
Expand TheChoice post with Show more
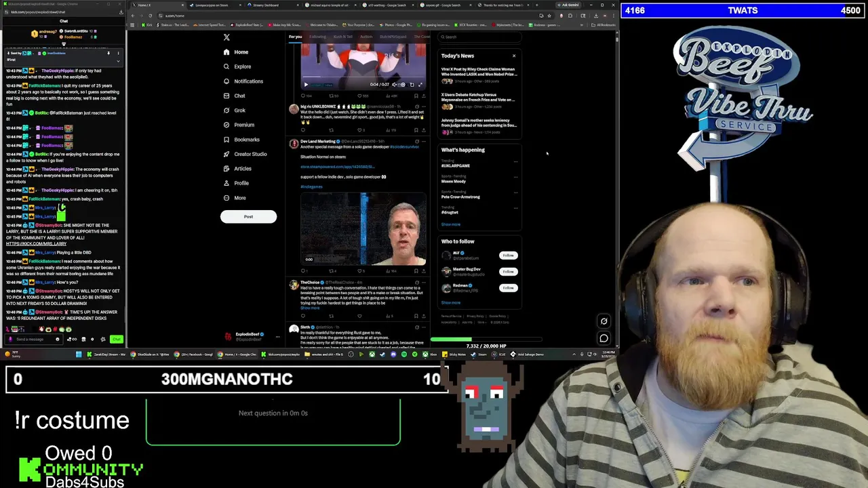point(310,308)
